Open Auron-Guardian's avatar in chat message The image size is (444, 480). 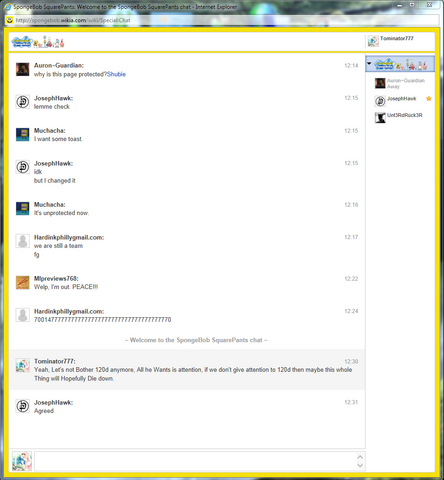click(22, 69)
